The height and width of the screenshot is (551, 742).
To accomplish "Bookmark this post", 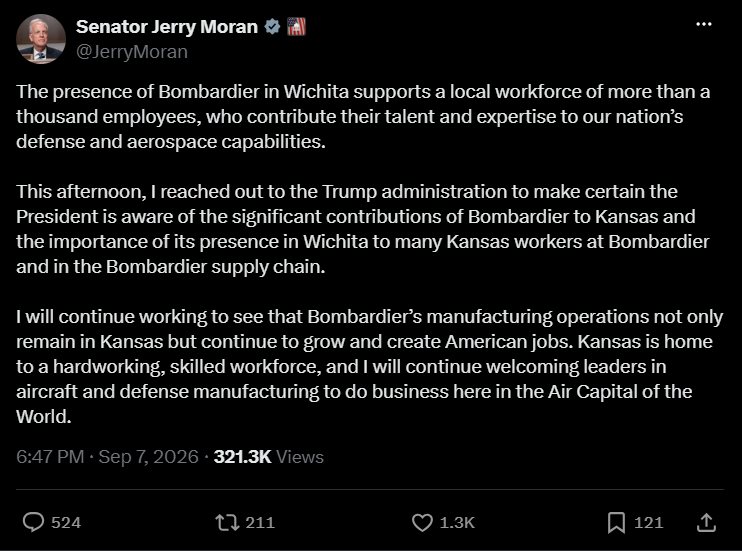I will [x=616, y=523].
